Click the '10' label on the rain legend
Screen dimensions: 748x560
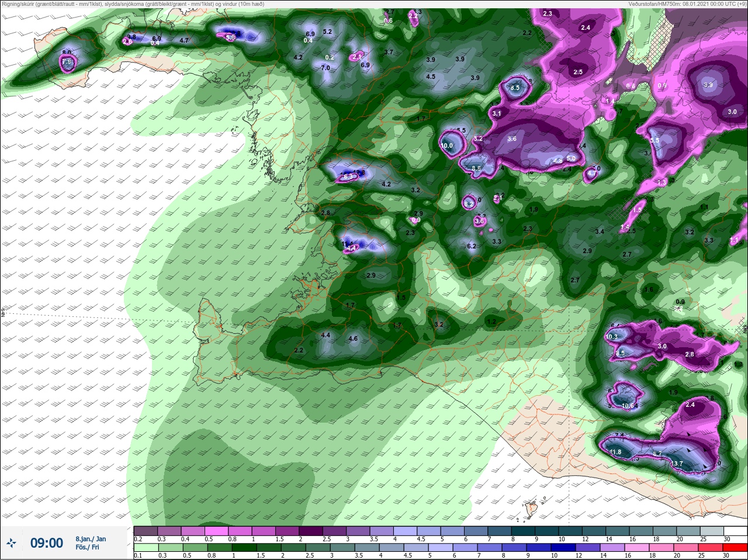click(x=553, y=555)
